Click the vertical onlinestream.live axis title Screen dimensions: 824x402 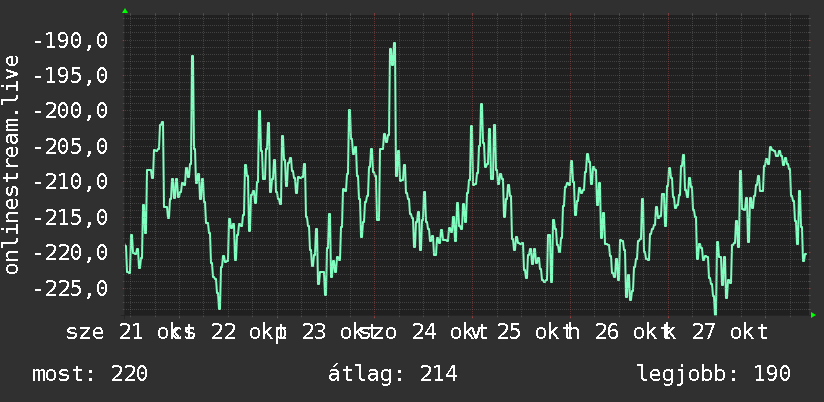(x=11, y=164)
